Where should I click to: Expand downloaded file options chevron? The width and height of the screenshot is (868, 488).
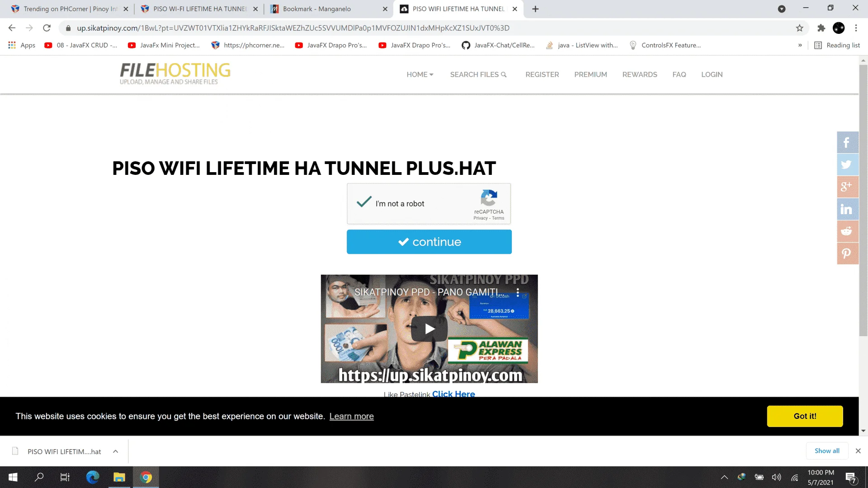tap(115, 451)
